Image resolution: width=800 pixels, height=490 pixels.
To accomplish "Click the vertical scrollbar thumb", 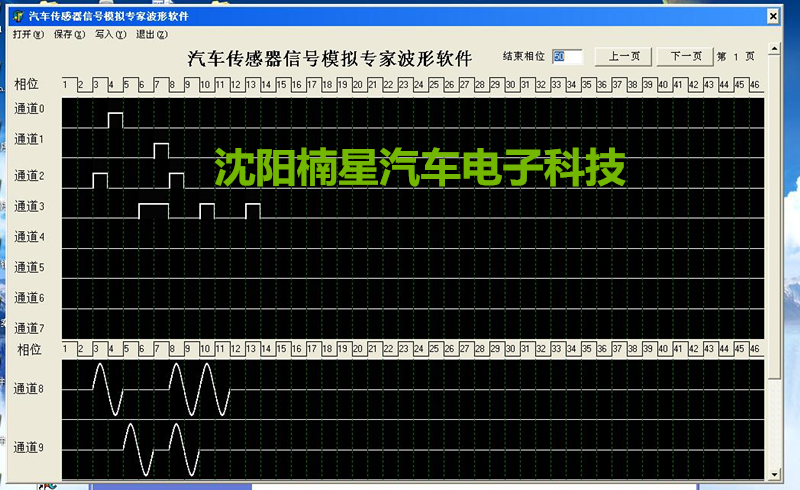I will tap(774, 217).
